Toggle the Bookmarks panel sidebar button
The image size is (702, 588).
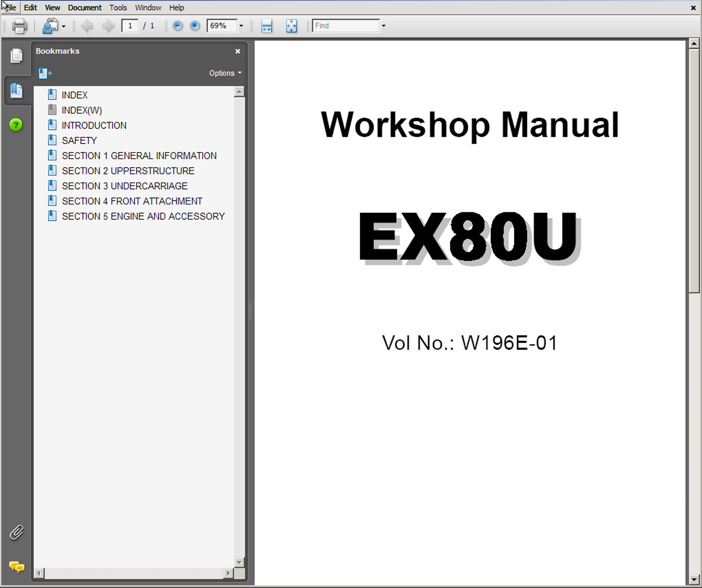coord(16,90)
